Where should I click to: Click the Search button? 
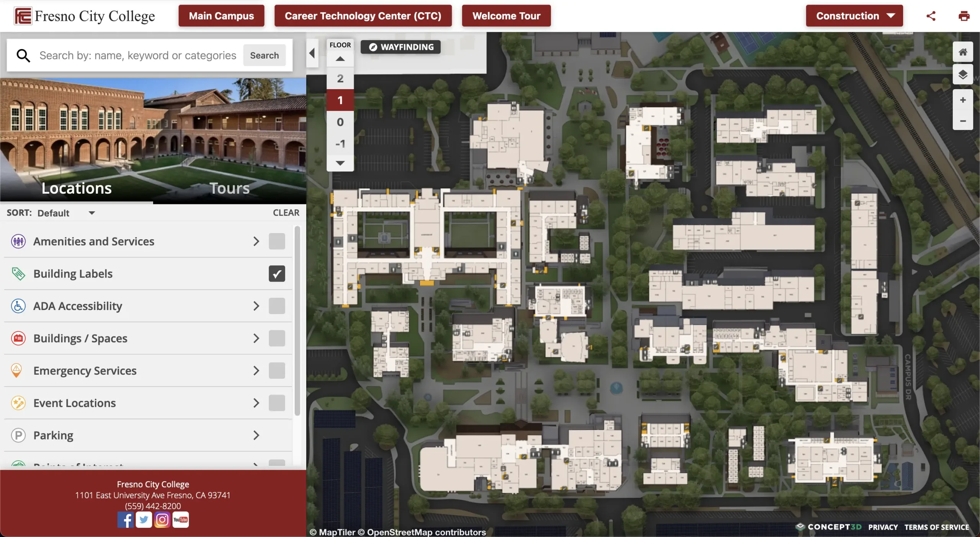pos(264,55)
